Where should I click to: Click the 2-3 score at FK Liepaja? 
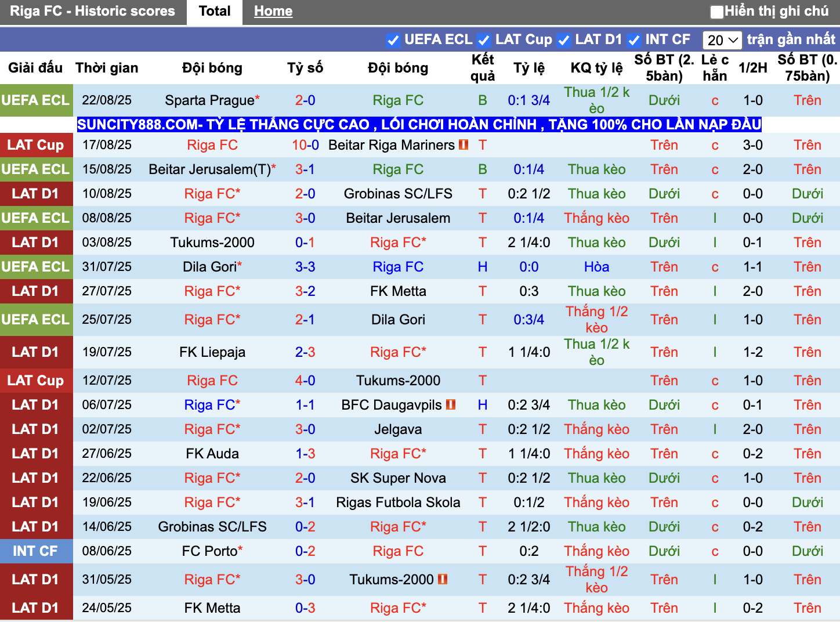[x=305, y=352]
